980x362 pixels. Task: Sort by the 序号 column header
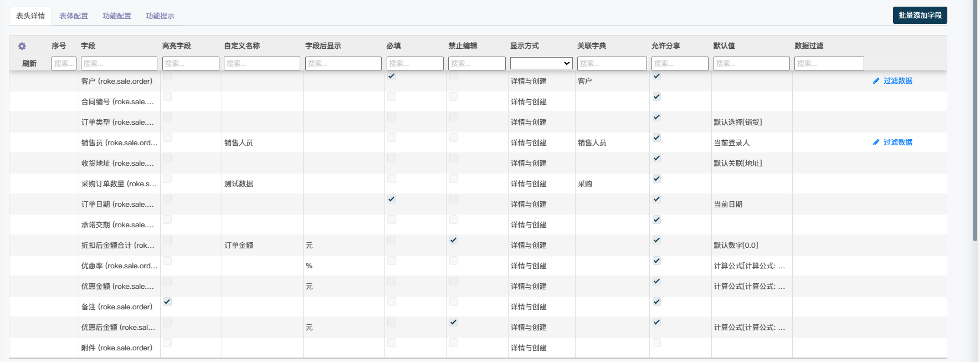(x=59, y=46)
